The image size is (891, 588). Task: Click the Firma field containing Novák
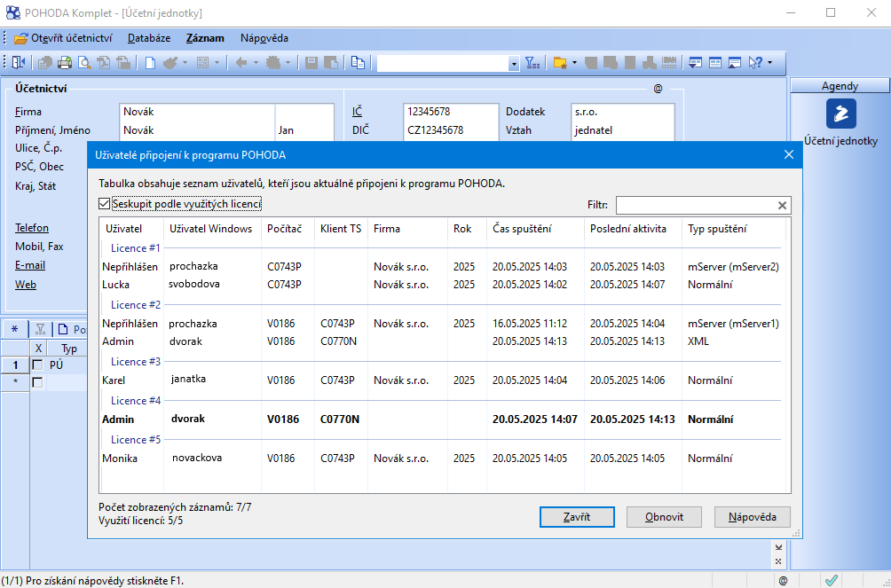point(197,113)
